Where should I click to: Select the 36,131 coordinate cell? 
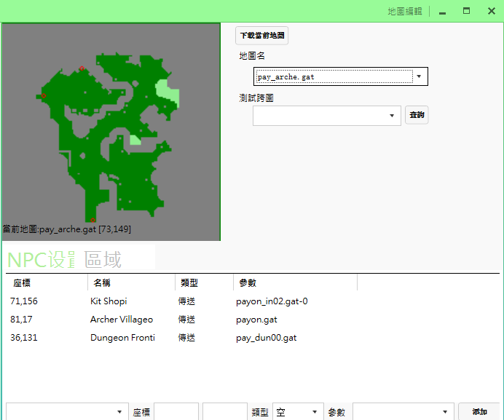(24, 338)
